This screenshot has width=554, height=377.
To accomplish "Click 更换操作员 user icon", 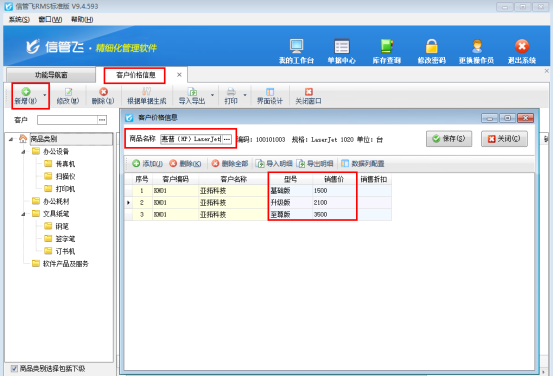I will [x=477, y=46].
